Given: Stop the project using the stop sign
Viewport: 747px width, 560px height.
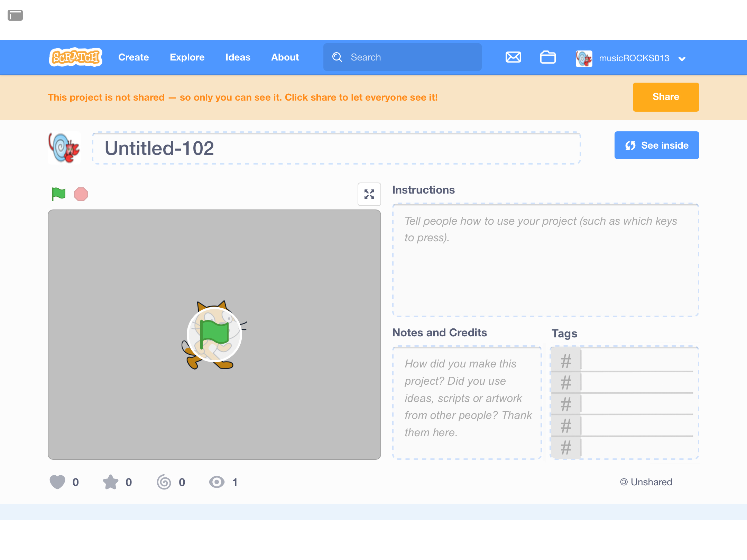Looking at the screenshot, I should [x=81, y=194].
